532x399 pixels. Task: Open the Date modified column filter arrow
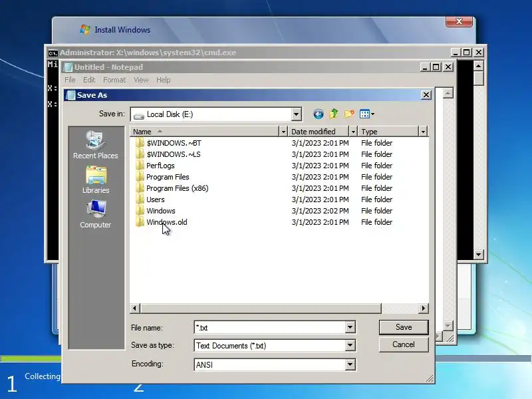353,131
